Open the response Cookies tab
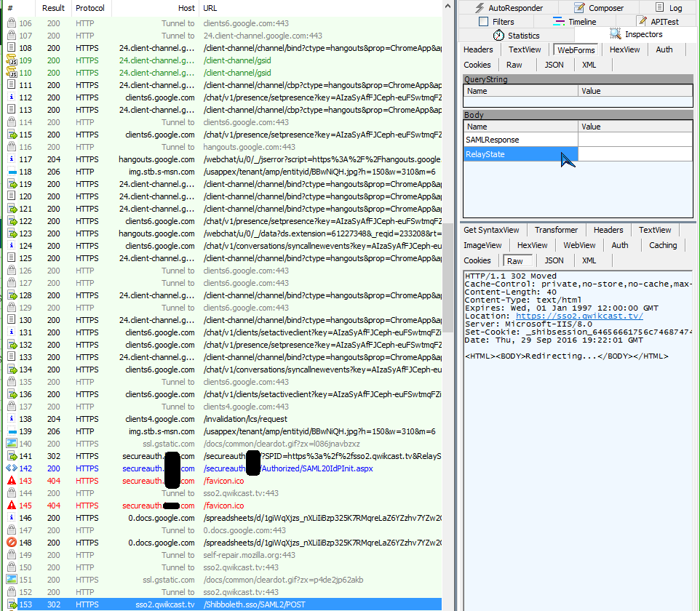 pyautogui.click(x=477, y=260)
